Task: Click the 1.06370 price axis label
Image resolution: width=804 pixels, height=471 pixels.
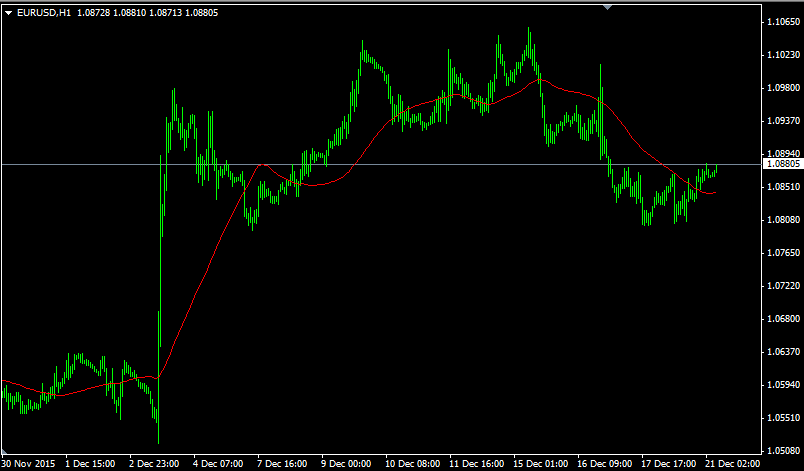Action: (x=783, y=352)
